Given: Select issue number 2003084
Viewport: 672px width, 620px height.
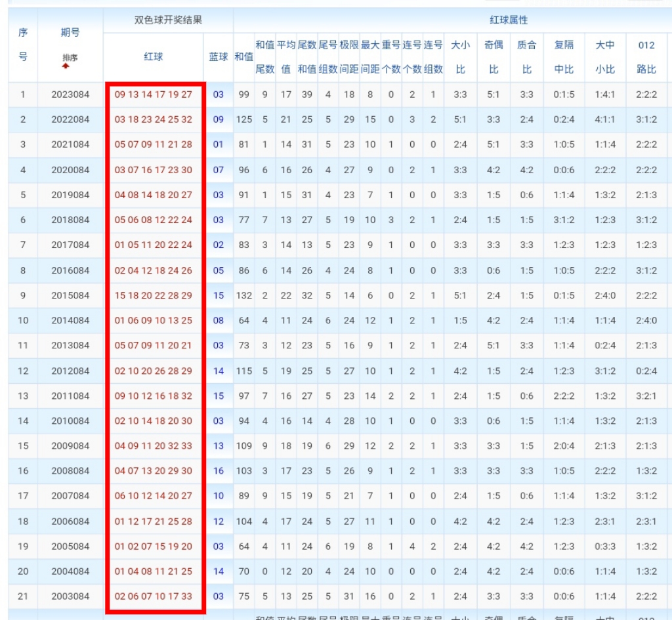Looking at the screenshot, I should (70, 596).
